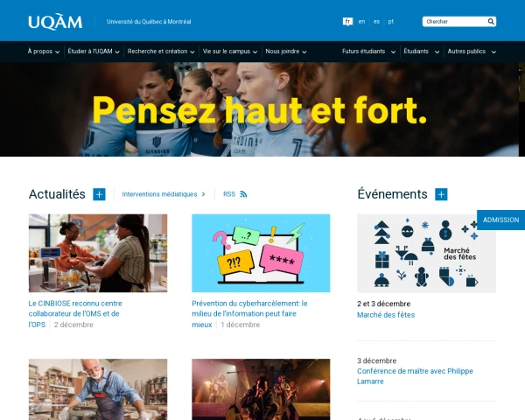Open the cyberharcèlement article illustration

(x=261, y=253)
